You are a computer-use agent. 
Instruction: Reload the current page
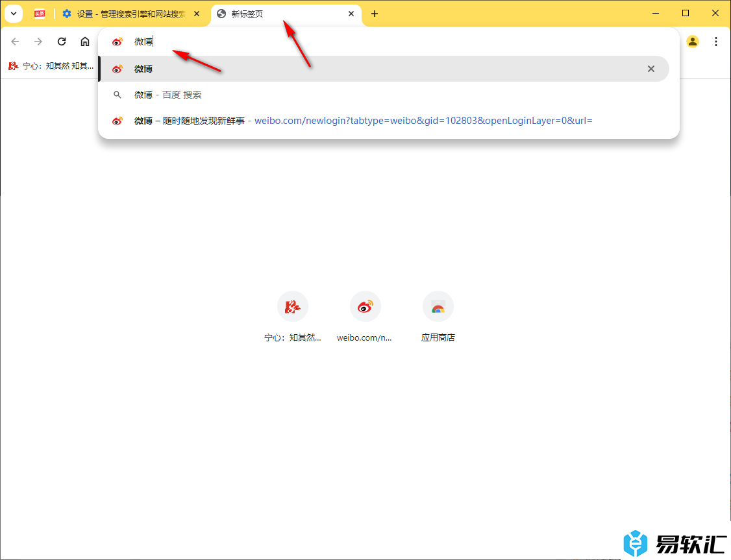pos(62,42)
